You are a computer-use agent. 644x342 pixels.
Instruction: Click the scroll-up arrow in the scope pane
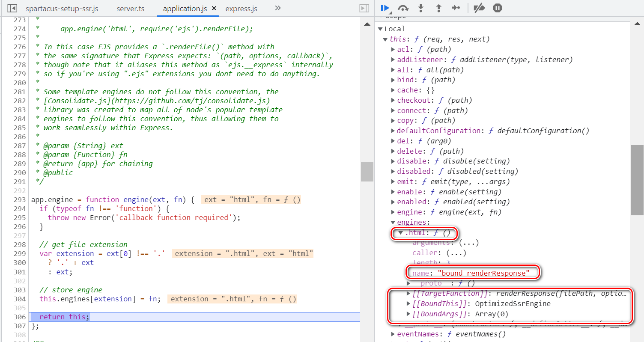(x=637, y=24)
